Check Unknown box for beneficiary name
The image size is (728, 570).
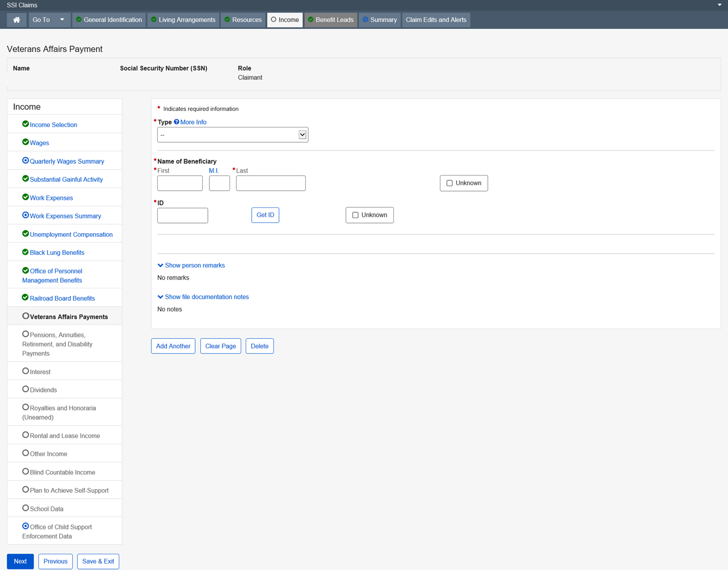(449, 183)
